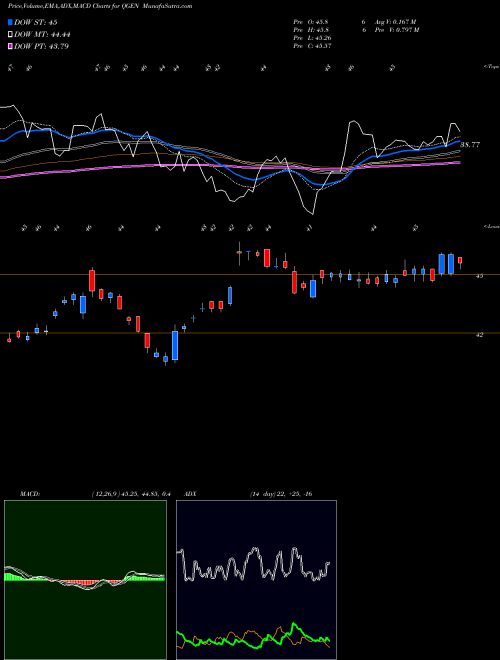Click the 'Pre C: 45.37' value
Viewport: 500px width, 660px height.
(x=313, y=46)
